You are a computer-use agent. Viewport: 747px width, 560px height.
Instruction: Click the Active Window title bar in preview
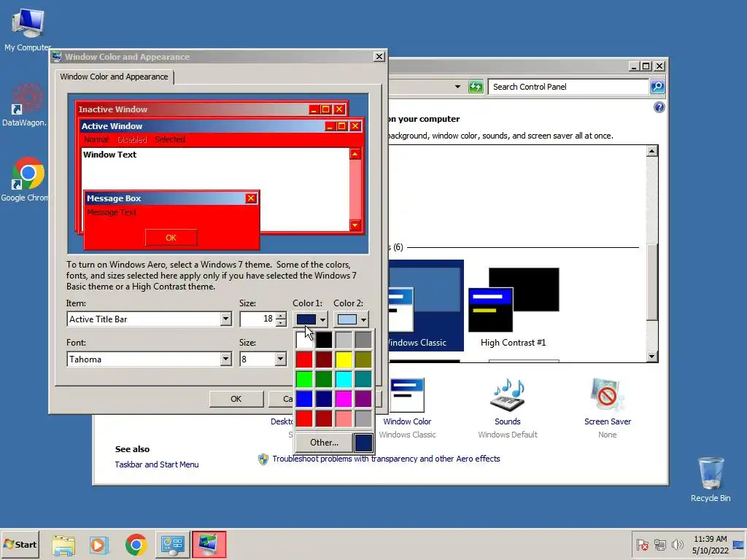click(222, 126)
